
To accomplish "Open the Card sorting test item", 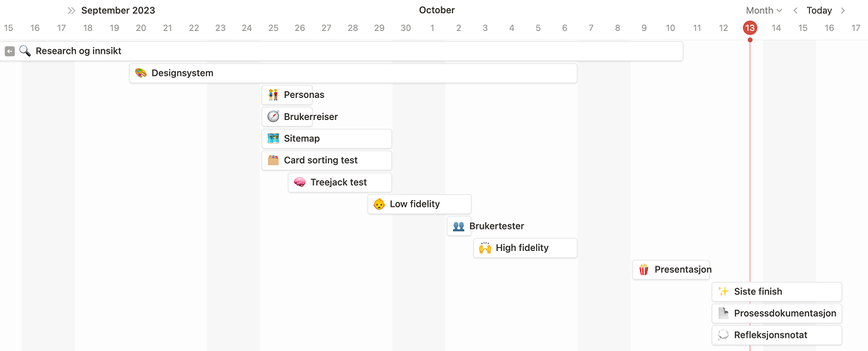I will [x=327, y=160].
